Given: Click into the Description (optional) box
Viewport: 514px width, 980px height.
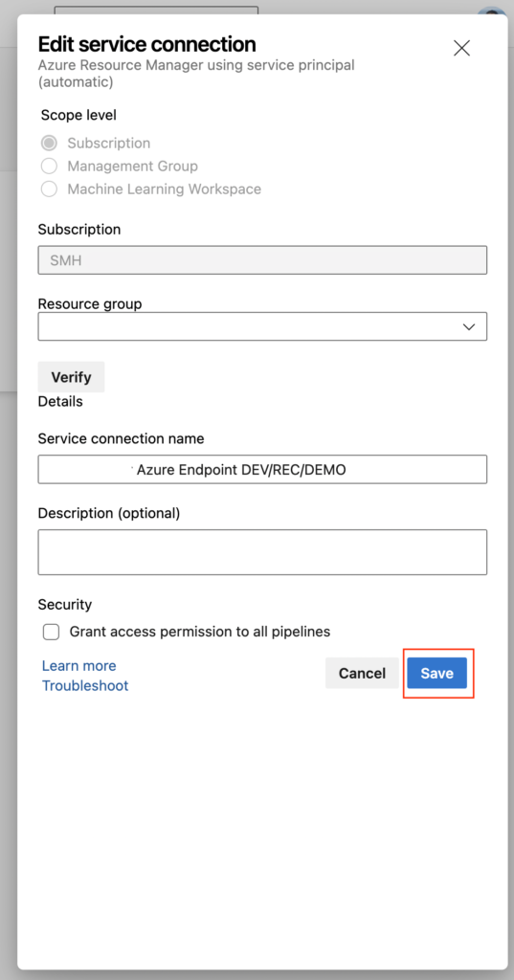Looking at the screenshot, I should tap(262, 552).
